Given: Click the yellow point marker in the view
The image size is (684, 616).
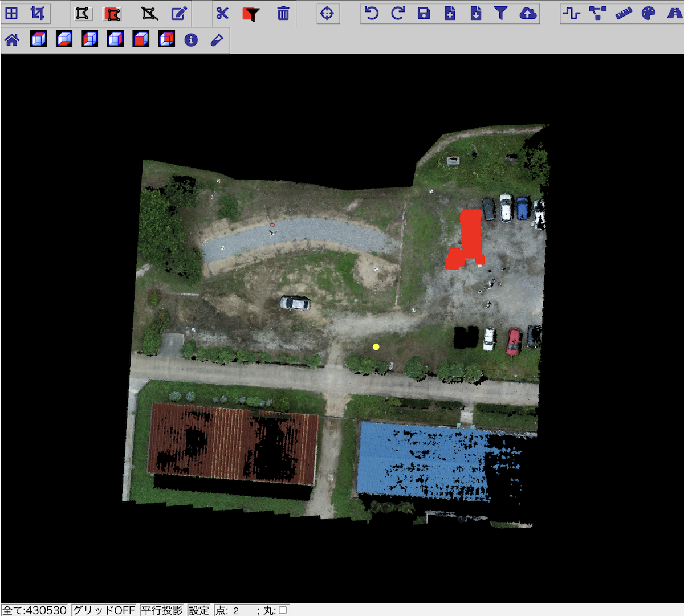Looking at the screenshot, I should pos(376,346).
